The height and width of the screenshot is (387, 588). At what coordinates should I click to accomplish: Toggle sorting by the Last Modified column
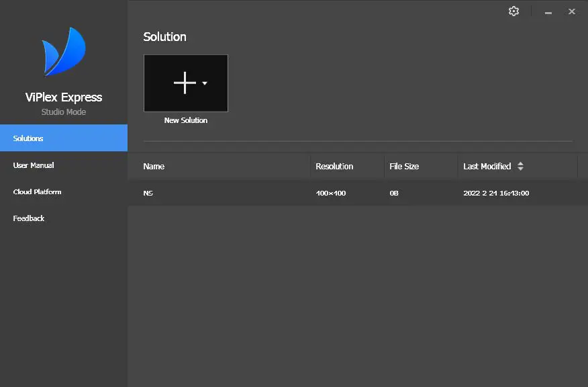pos(487,166)
